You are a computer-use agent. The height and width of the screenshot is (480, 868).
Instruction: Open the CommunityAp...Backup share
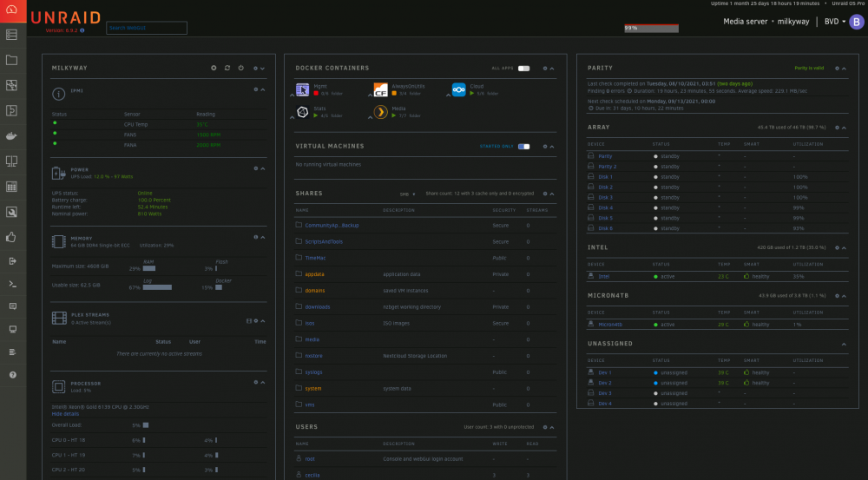(332, 226)
